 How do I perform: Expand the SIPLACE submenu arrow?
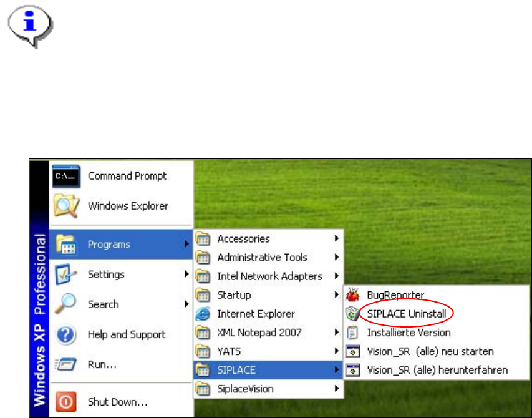pyautogui.click(x=337, y=369)
